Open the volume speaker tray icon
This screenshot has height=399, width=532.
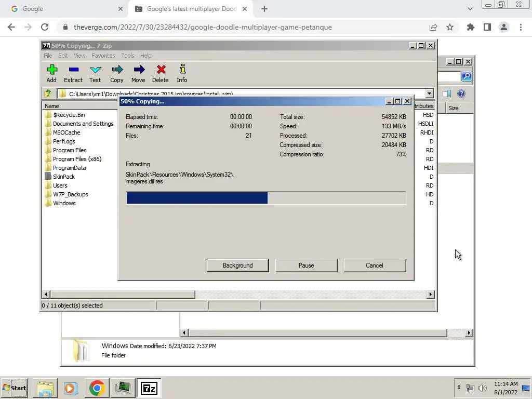[482, 388]
